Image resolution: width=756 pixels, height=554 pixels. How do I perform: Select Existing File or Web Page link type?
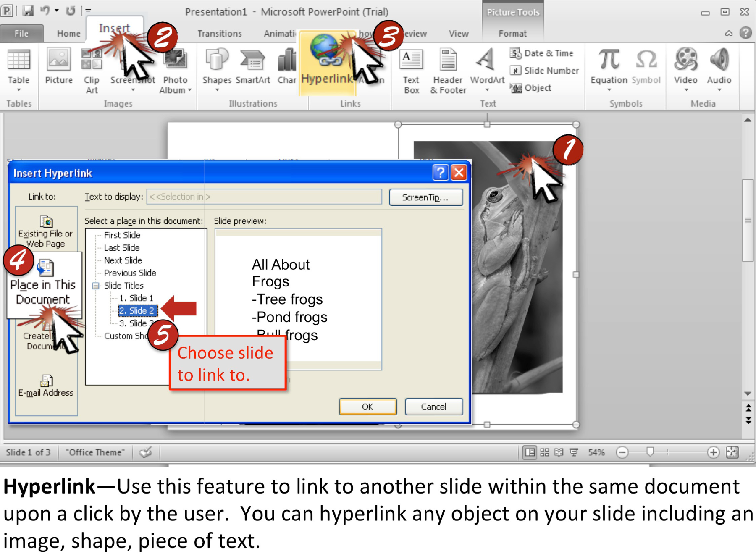[x=46, y=231]
